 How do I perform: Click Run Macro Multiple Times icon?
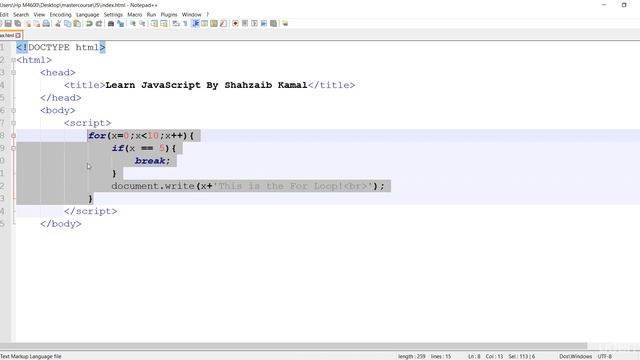(264, 24)
